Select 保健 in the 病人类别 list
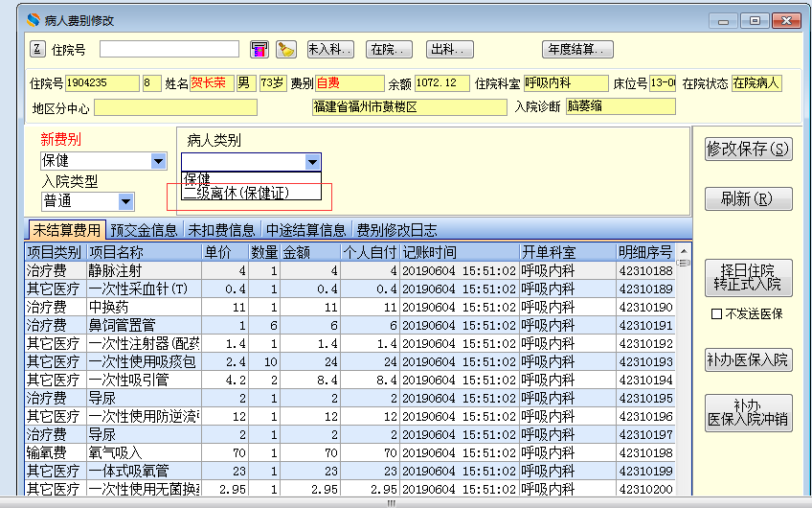 point(251,179)
